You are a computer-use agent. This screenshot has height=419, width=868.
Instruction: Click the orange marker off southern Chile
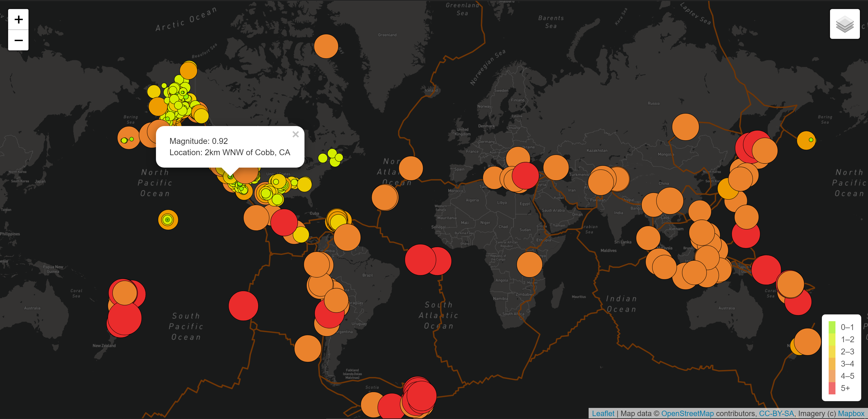pos(308,348)
